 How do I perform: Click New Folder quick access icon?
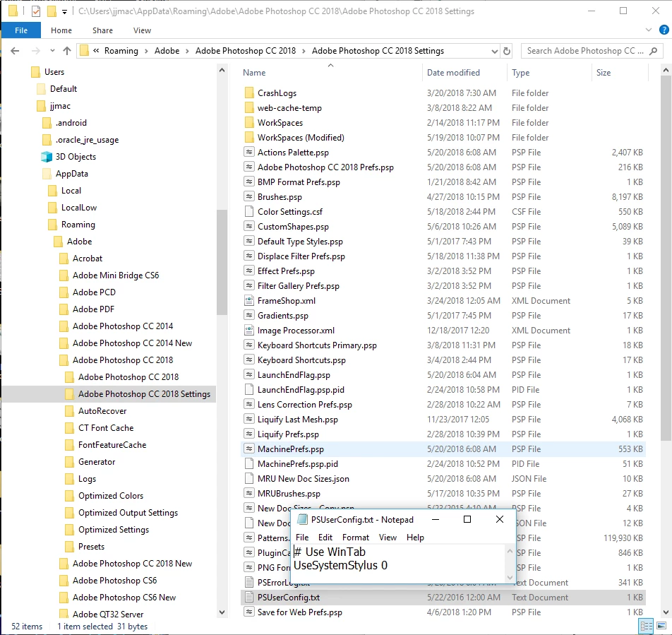coord(52,11)
